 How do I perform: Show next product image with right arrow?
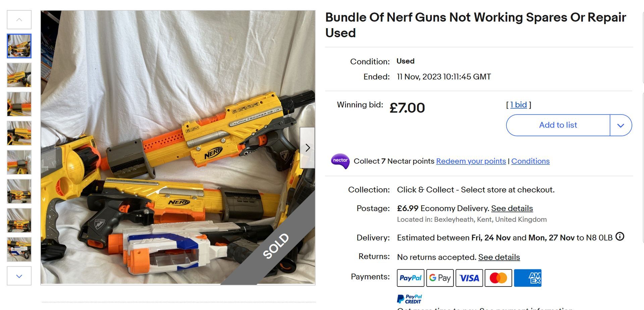tap(307, 148)
